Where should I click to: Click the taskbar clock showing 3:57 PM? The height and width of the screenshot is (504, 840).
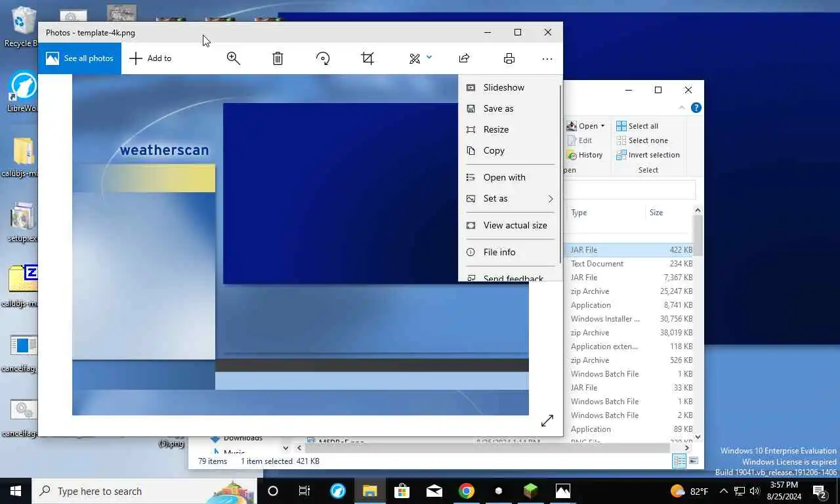[x=784, y=491]
